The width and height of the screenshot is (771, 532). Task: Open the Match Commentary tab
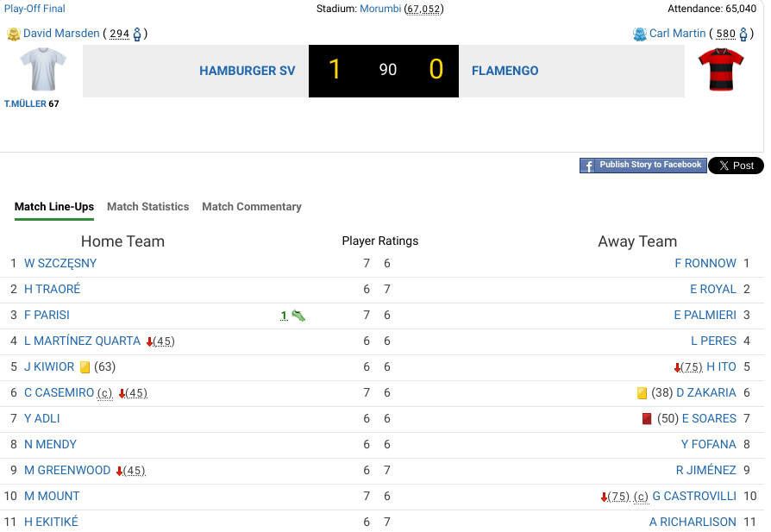pyautogui.click(x=252, y=207)
